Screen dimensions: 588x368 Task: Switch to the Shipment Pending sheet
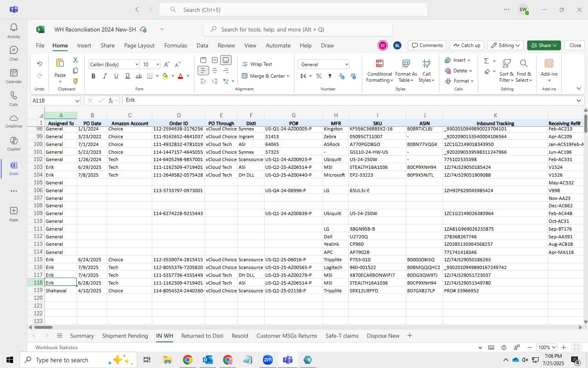click(x=125, y=336)
